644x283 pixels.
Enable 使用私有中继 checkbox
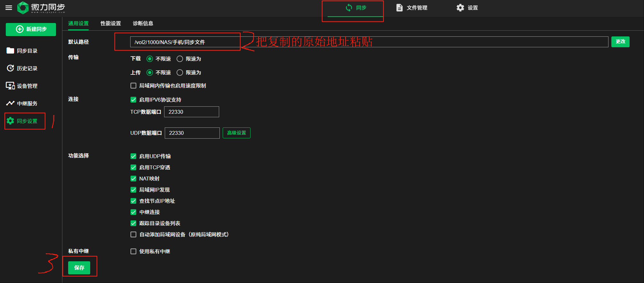(133, 251)
